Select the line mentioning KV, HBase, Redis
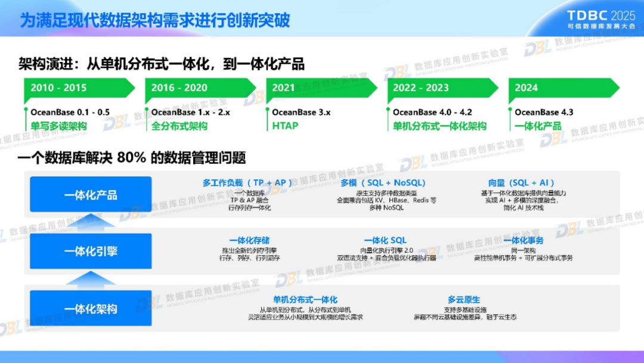Screen dimensions: 644x363 pos(386,200)
